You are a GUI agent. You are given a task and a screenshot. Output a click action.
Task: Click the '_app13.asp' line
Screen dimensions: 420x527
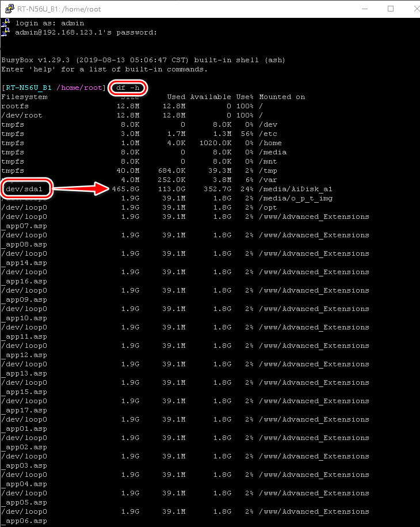pyautogui.click(x=24, y=374)
